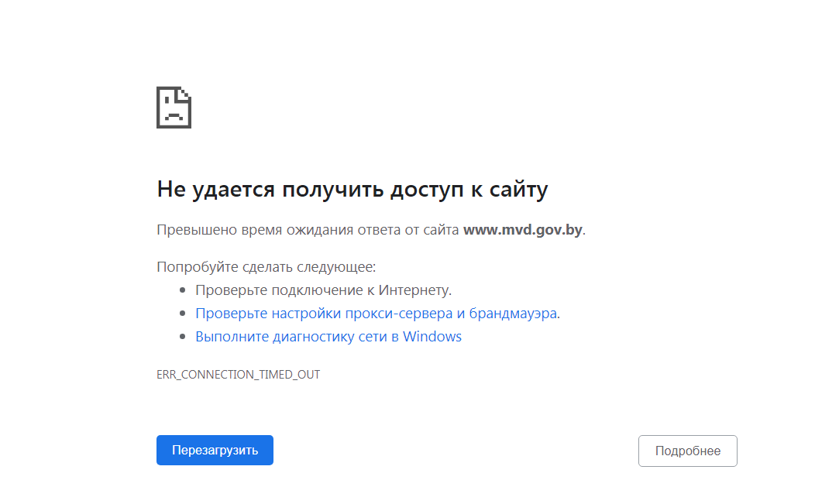Click the ERR_CONNECTION_TIMED_OUT error code
Image resolution: width=815 pixels, height=504 pixels.
pos(239,374)
